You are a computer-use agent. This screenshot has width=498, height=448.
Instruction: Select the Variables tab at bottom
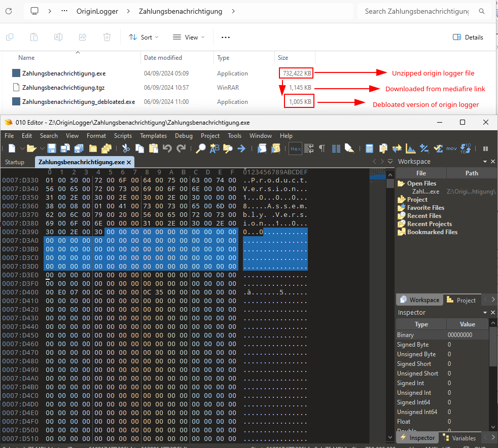[x=459, y=438]
